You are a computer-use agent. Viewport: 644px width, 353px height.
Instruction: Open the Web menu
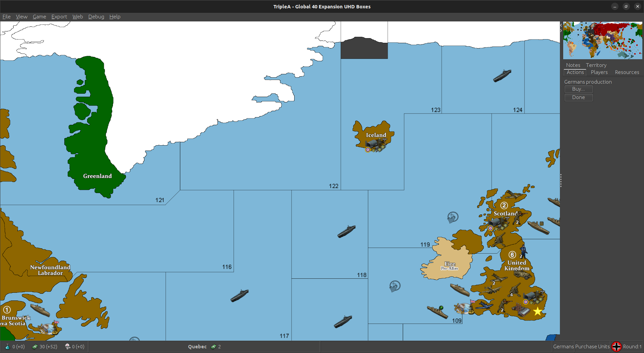tap(77, 17)
